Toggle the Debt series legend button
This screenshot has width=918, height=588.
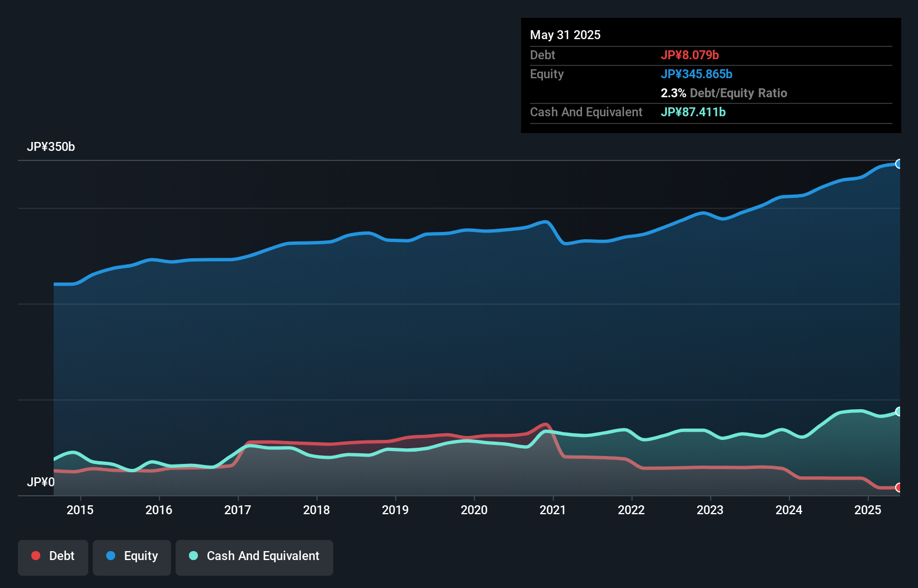pos(53,557)
